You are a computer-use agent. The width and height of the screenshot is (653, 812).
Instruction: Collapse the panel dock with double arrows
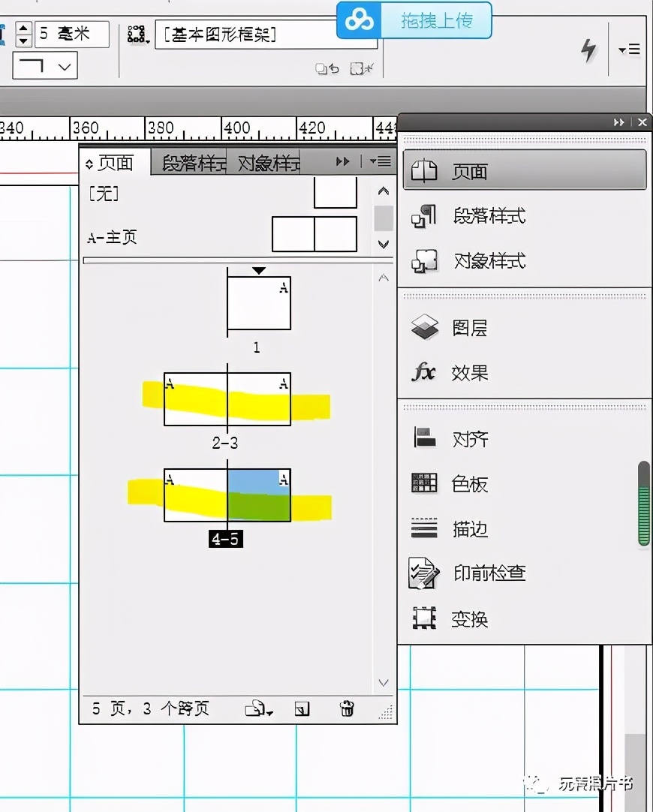618,122
